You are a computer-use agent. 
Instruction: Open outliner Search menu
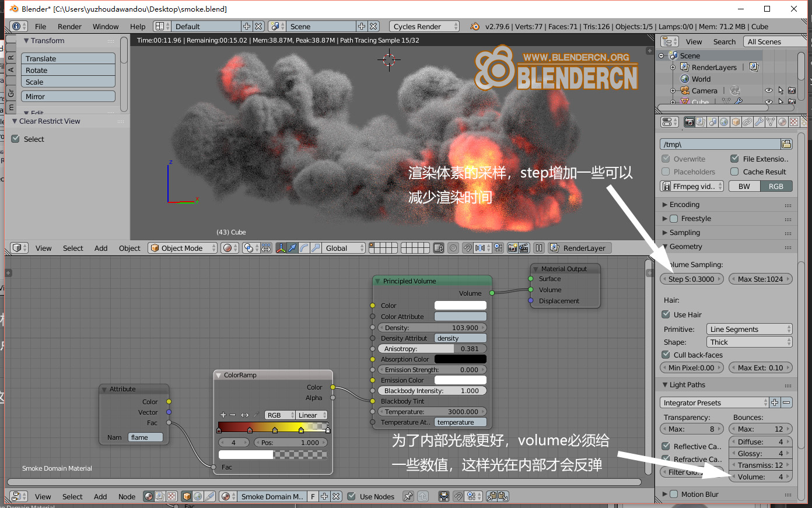[724, 41]
